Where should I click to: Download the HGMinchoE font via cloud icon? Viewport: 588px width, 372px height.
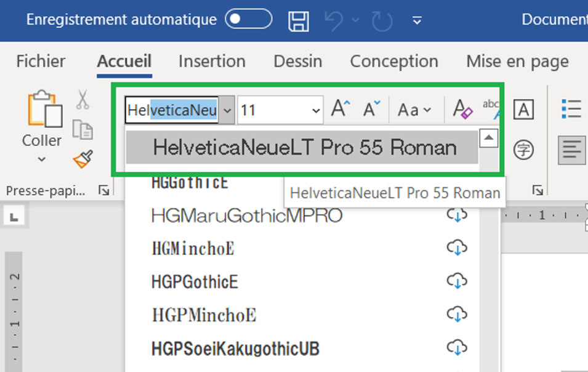456,248
